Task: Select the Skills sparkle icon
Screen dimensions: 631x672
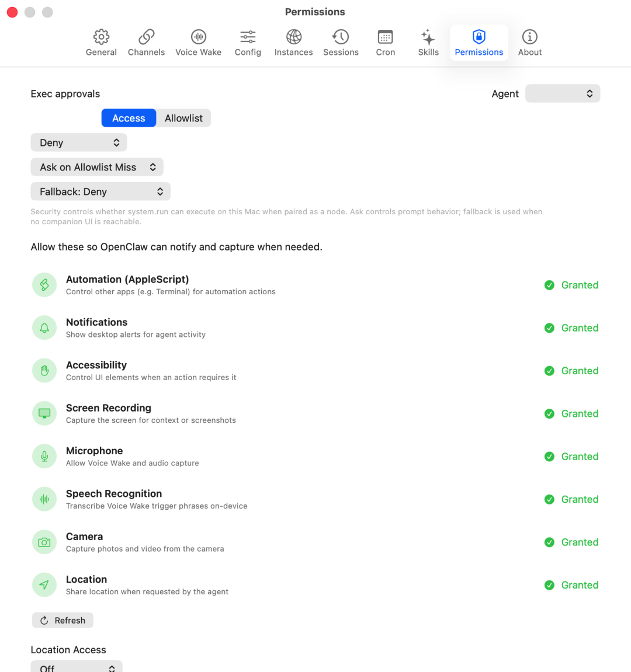Action: click(428, 37)
